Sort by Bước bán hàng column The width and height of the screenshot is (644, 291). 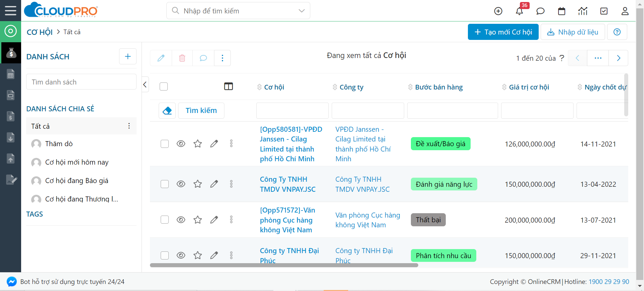click(435, 87)
